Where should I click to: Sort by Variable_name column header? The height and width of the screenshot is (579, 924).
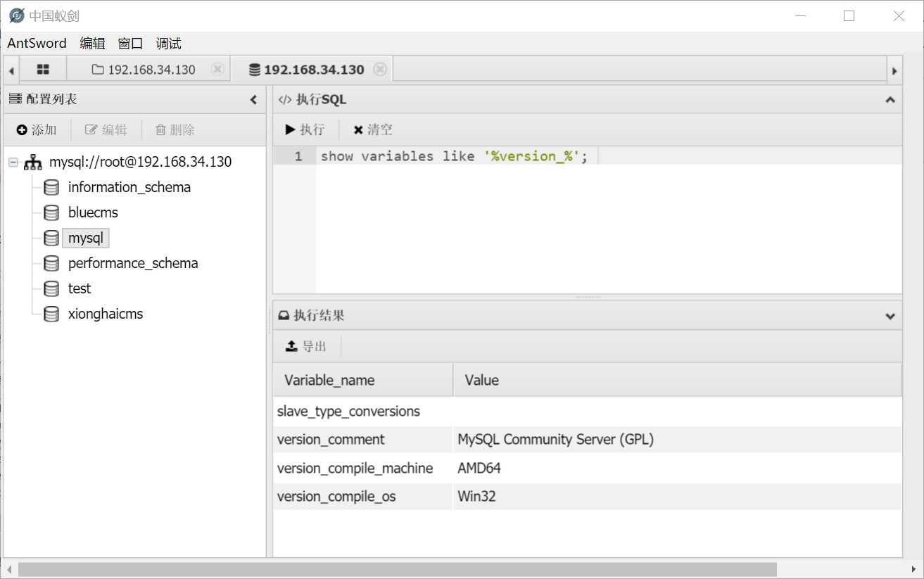[363, 380]
